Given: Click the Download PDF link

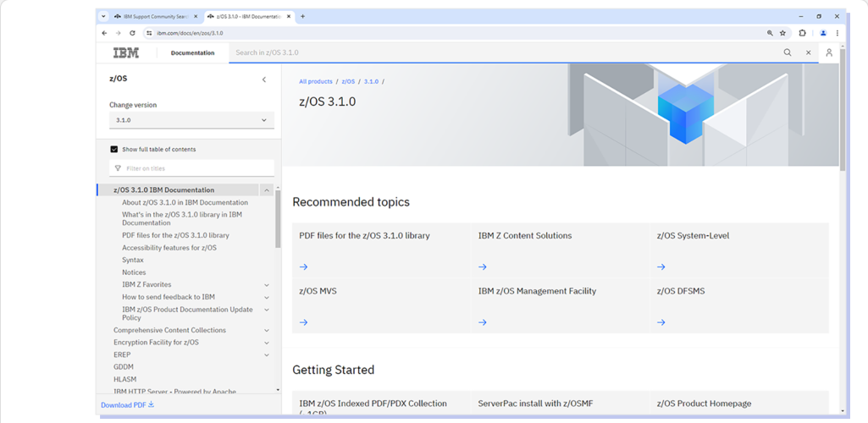Looking at the screenshot, I should 127,404.
